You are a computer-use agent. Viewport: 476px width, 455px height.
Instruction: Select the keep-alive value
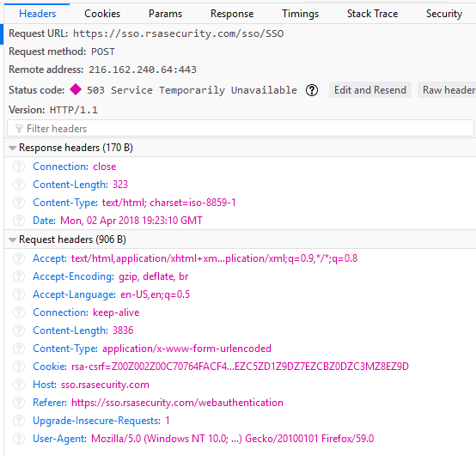coord(116,312)
